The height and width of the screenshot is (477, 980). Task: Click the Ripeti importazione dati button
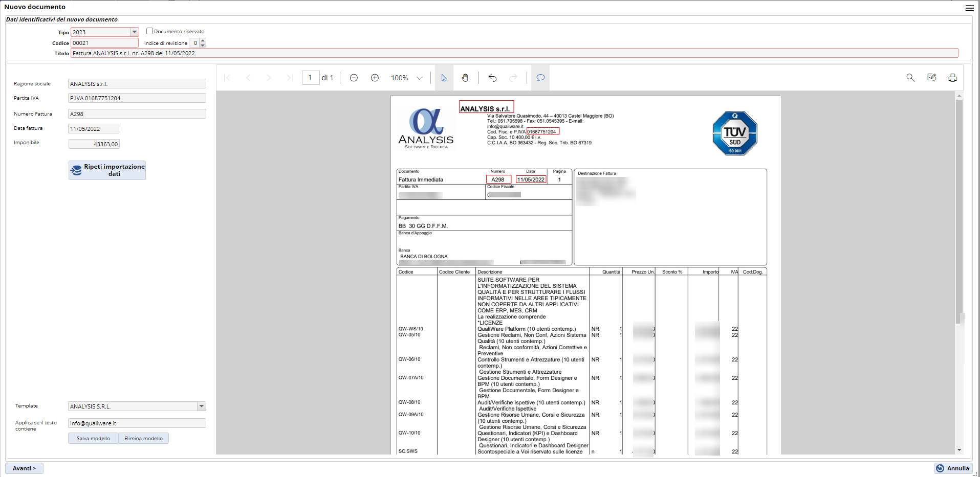[x=107, y=170]
